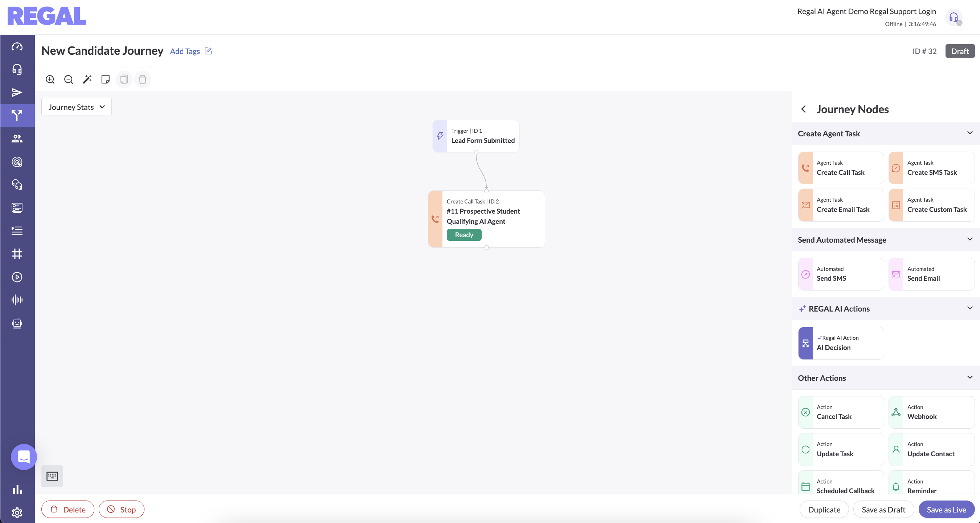
Task: Open the audio waveform sidebar icon
Action: 17,300
